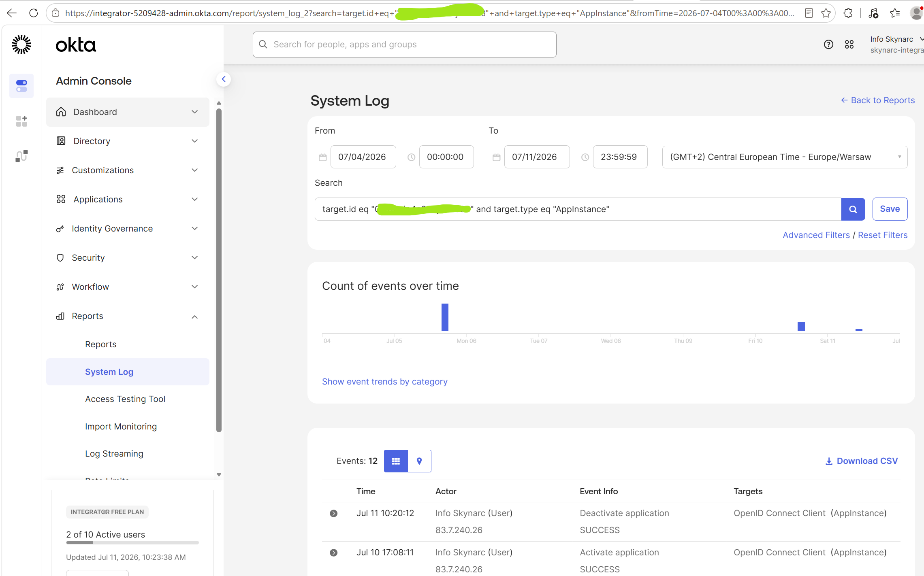The width and height of the screenshot is (924, 576).
Task: Open the timezone dropdown Europe/Warsaw
Action: click(x=785, y=157)
